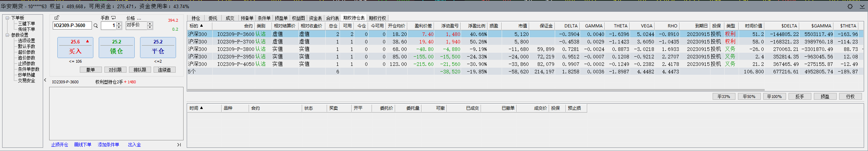The image size is (868, 151).
Task: Select the IO2309-P-3700 position row
Action: click(x=525, y=41)
